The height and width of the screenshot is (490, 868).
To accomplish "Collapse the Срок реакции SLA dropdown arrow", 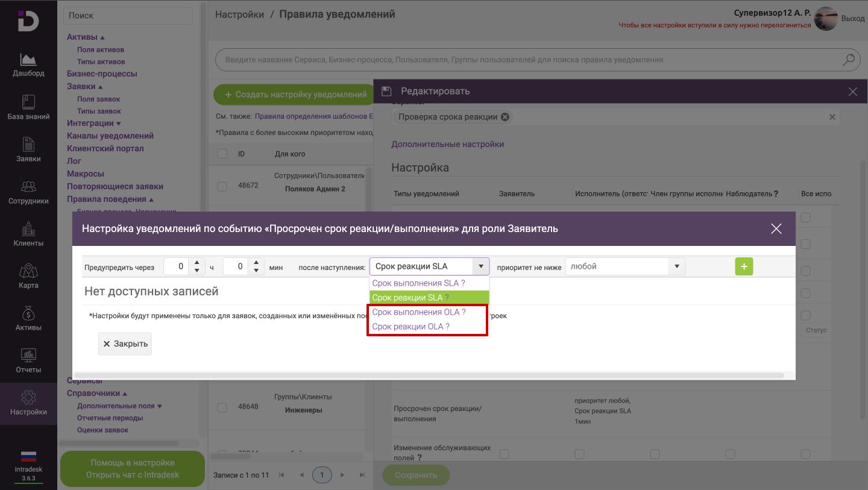I will coord(481,266).
